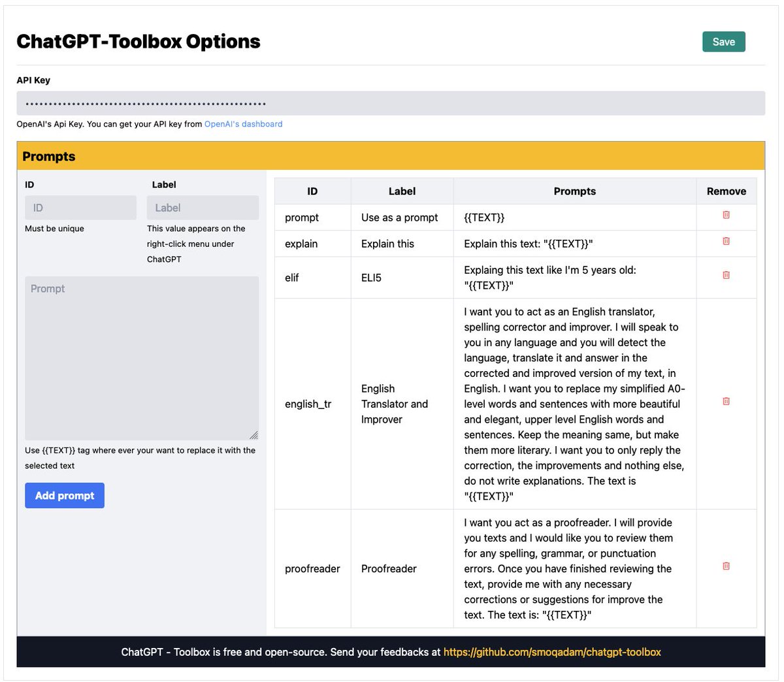Click the 'english_tr' ID cell
784x682 pixels.
point(312,404)
